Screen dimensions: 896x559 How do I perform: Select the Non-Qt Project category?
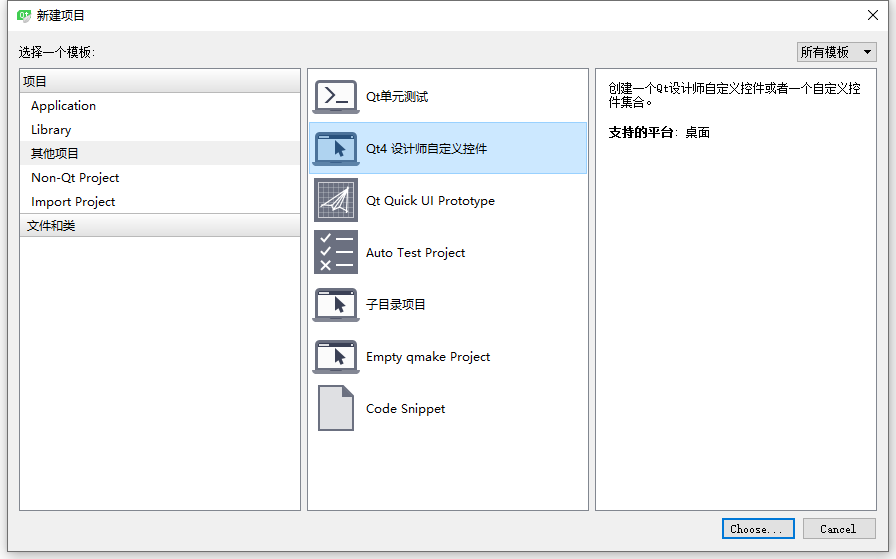[x=160, y=178]
